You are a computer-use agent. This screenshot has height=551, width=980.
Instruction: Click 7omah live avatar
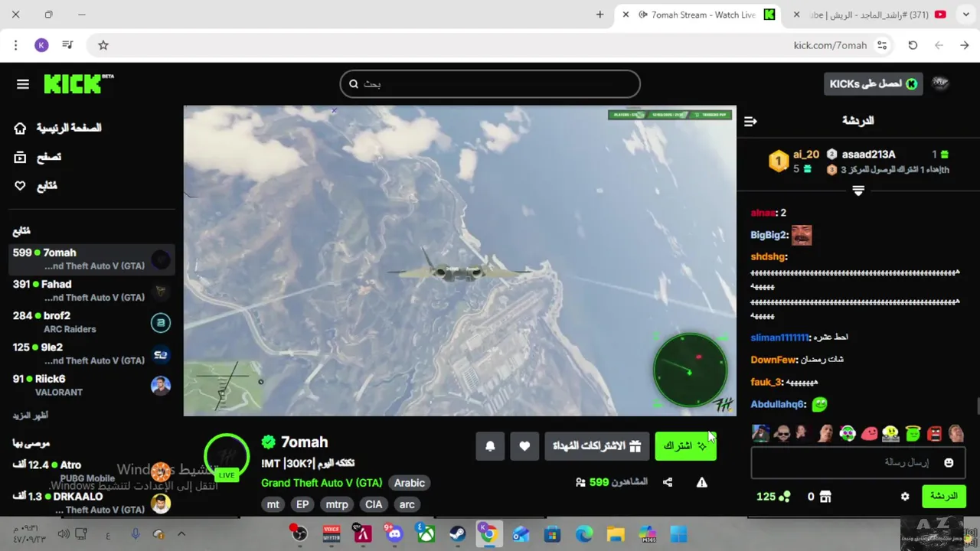(227, 457)
